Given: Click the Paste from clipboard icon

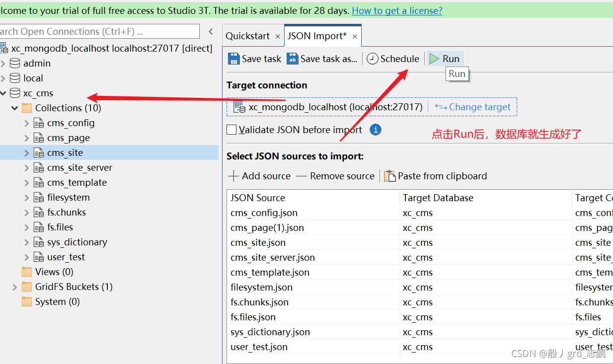Looking at the screenshot, I should (x=390, y=176).
